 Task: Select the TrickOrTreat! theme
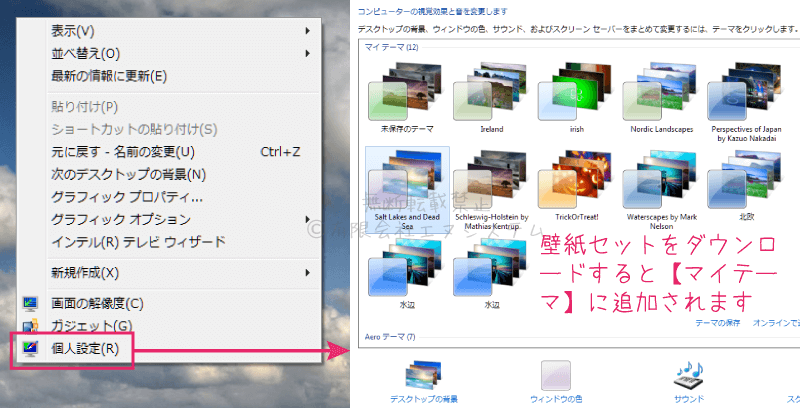pyautogui.click(x=577, y=186)
